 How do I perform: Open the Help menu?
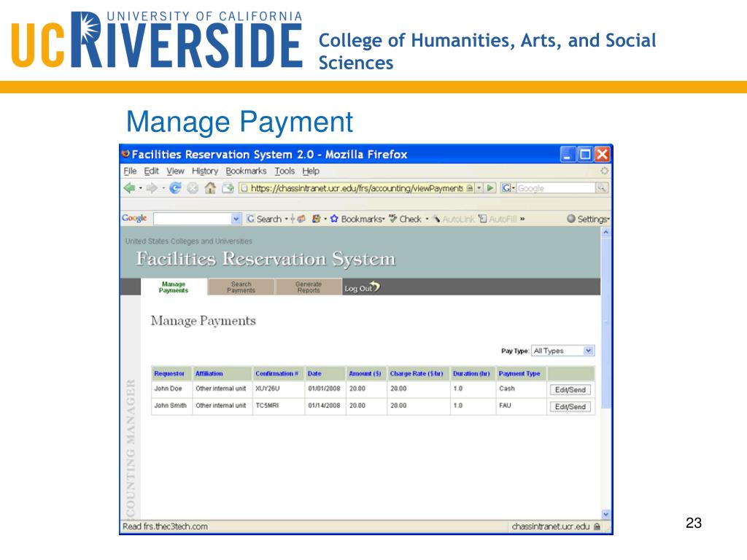click(x=311, y=171)
